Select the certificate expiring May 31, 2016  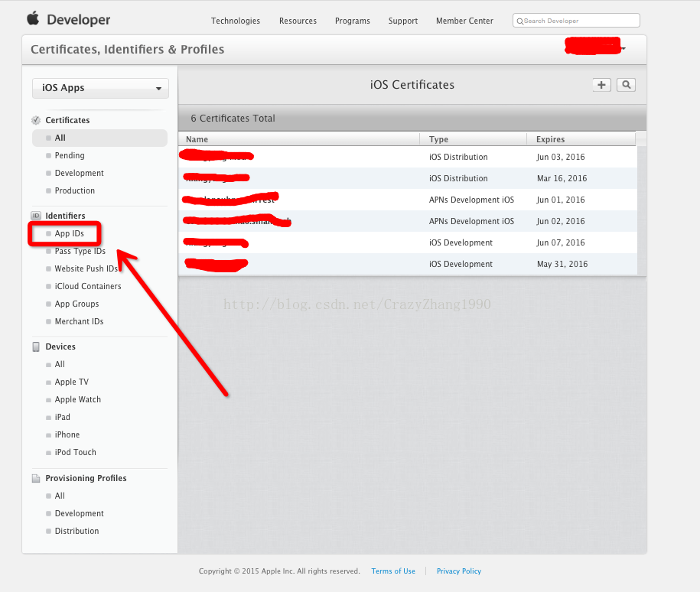[408, 265]
